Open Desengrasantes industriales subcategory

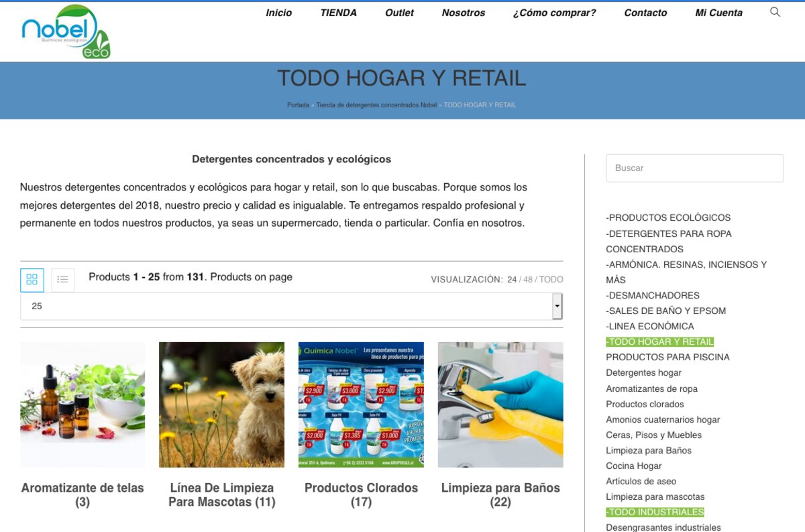(663, 527)
